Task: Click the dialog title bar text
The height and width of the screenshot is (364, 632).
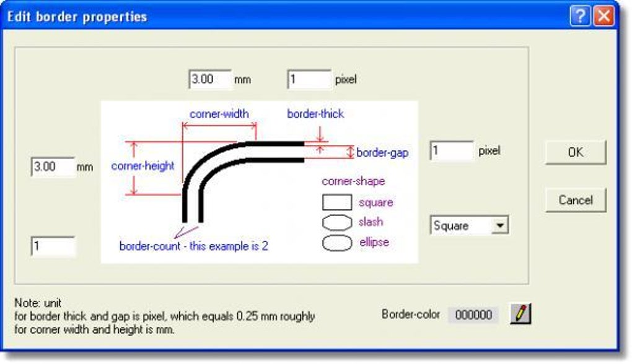Action: coord(77,17)
